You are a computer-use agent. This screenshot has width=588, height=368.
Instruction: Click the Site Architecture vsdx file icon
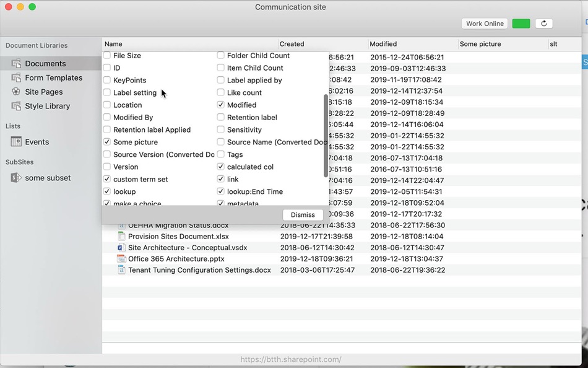[x=121, y=247]
